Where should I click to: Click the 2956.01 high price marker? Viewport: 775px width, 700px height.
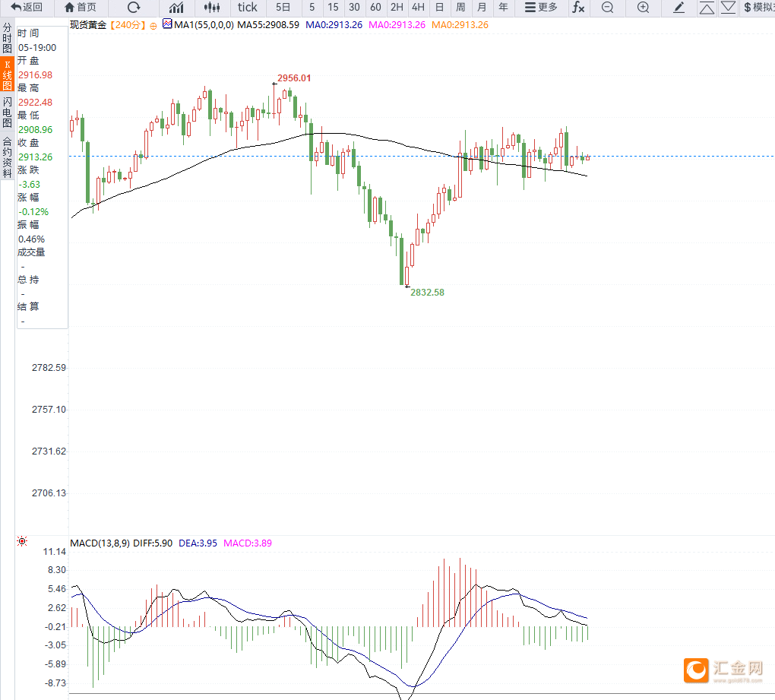click(x=294, y=78)
